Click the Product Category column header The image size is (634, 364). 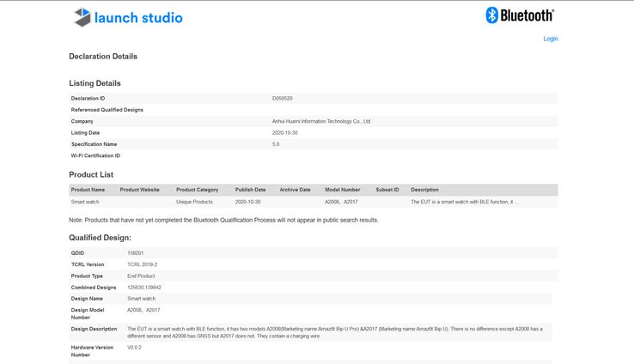[x=197, y=190]
